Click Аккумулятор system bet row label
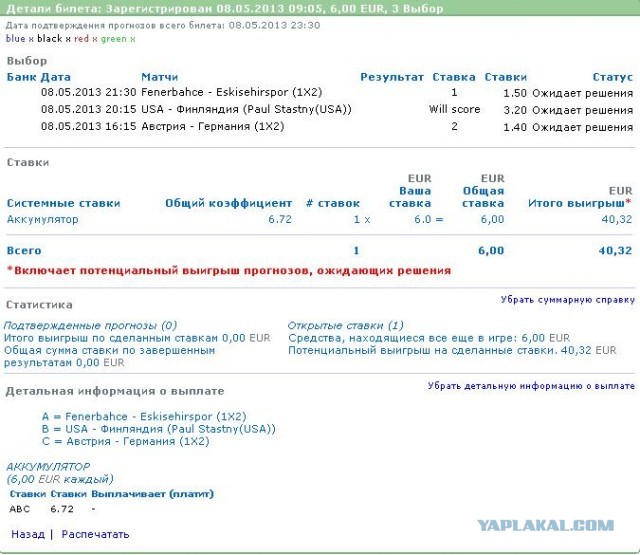The image size is (640, 555). [x=42, y=220]
